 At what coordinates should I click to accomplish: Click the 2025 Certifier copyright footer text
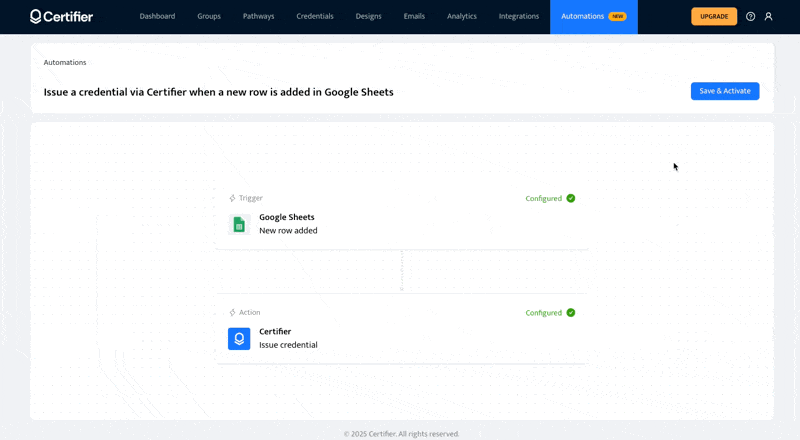pos(401,434)
